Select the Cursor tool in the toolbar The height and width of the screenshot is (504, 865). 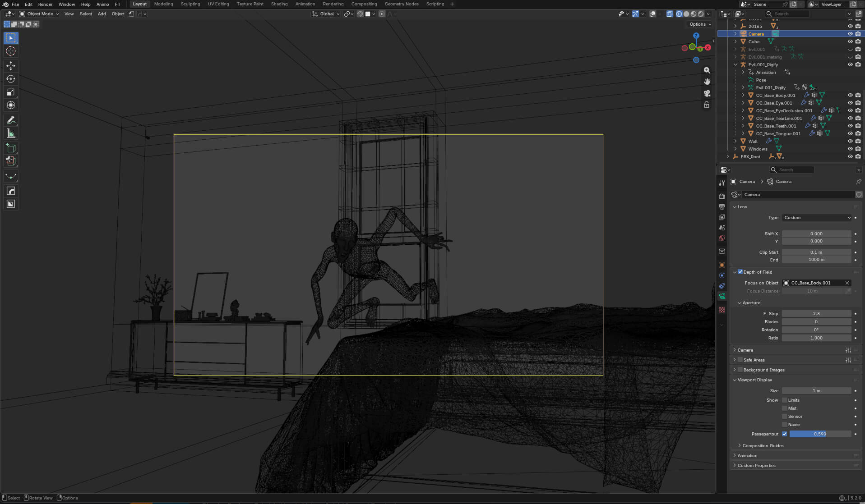coord(11,51)
